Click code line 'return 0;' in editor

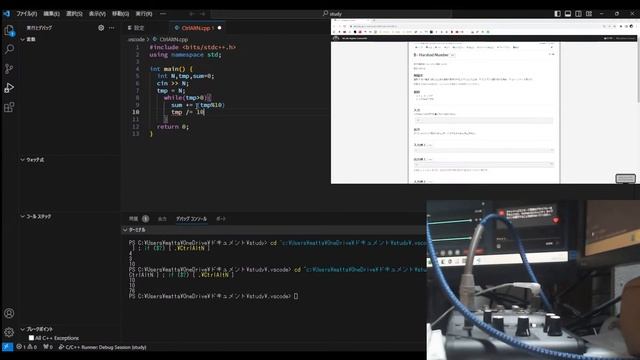tap(173, 127)
